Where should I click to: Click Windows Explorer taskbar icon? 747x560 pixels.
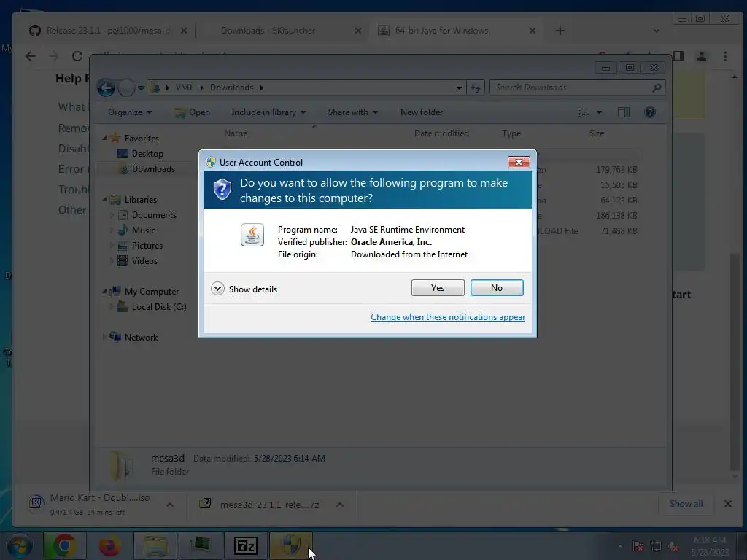pos(155,545)
